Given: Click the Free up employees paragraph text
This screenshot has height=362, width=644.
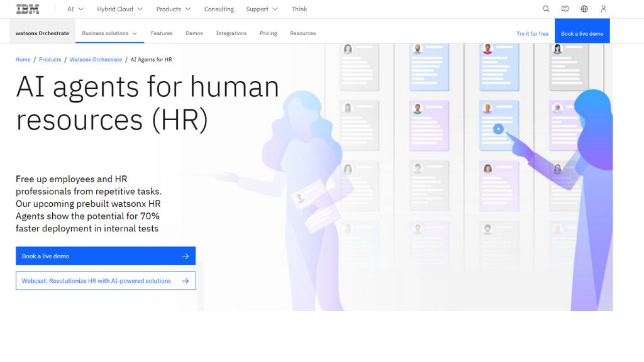Looking at the screenshot, I should (x=89, y=204).
